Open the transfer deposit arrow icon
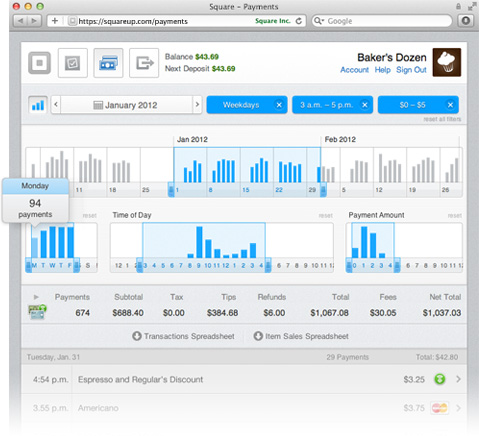The height and width of the screenshot is (436, 479). point(144,63)
